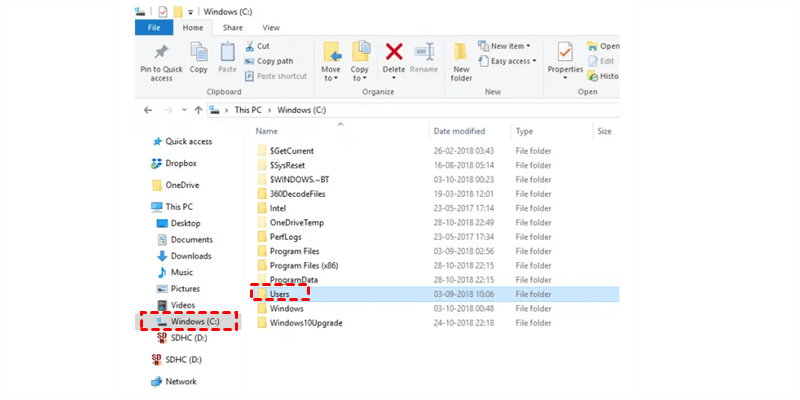Sort by the Size column header
This screenshot has width=800, height=400.
(604, 131)
